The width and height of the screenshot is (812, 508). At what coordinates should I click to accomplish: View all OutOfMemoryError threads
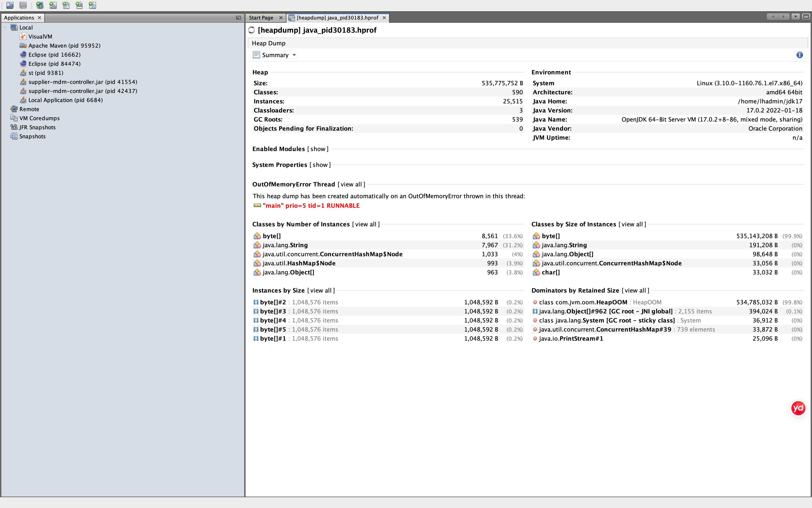click(351, 184)
